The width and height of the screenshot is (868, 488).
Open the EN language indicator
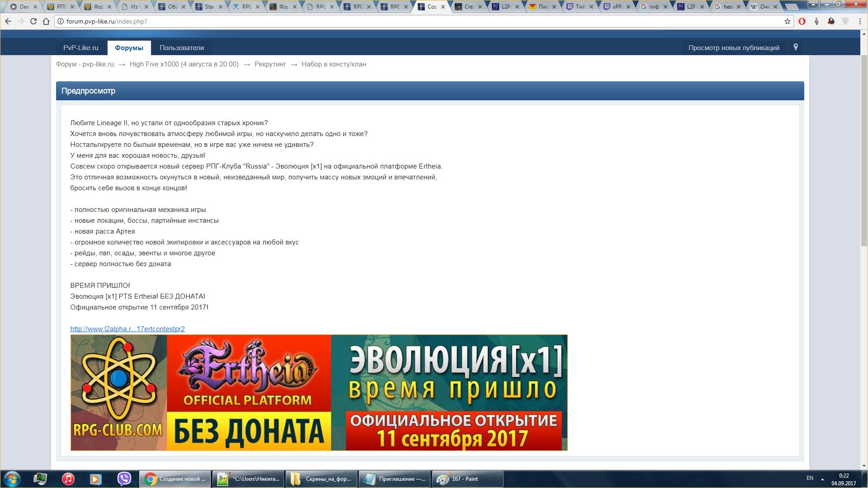point(810,478)
